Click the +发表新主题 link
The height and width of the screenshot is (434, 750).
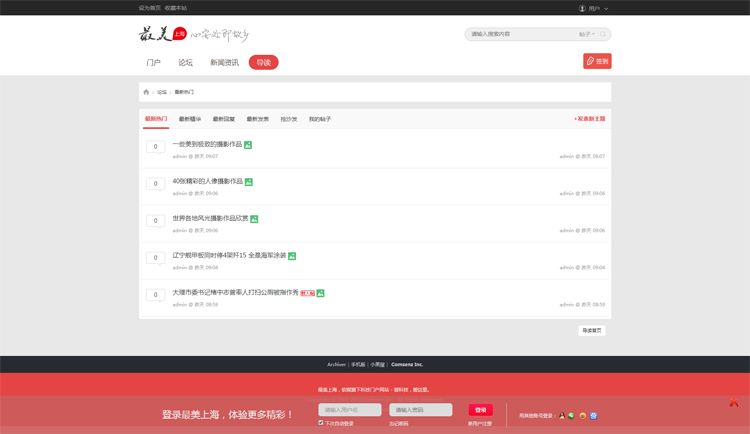click(589, 119)
